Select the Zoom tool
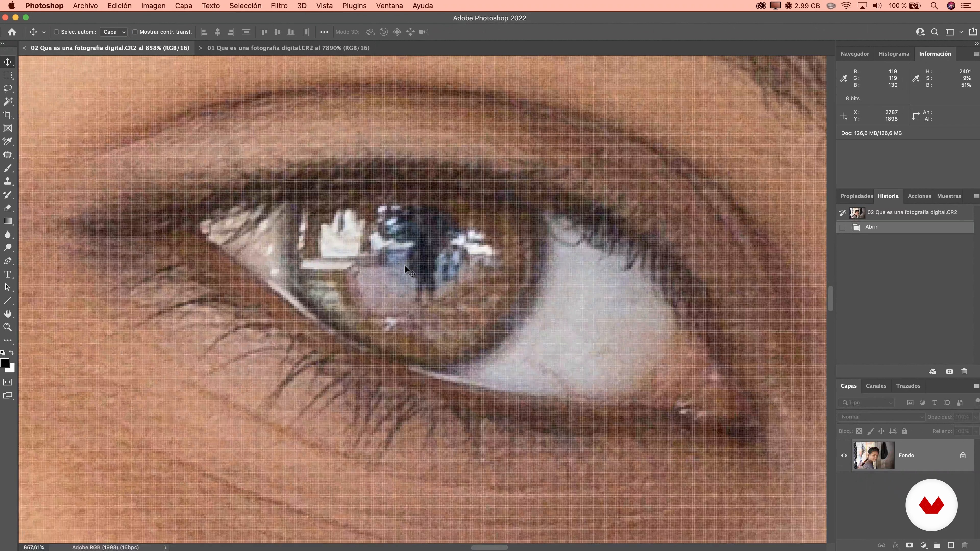Screen dimensions: 980x551 (8, 327)
